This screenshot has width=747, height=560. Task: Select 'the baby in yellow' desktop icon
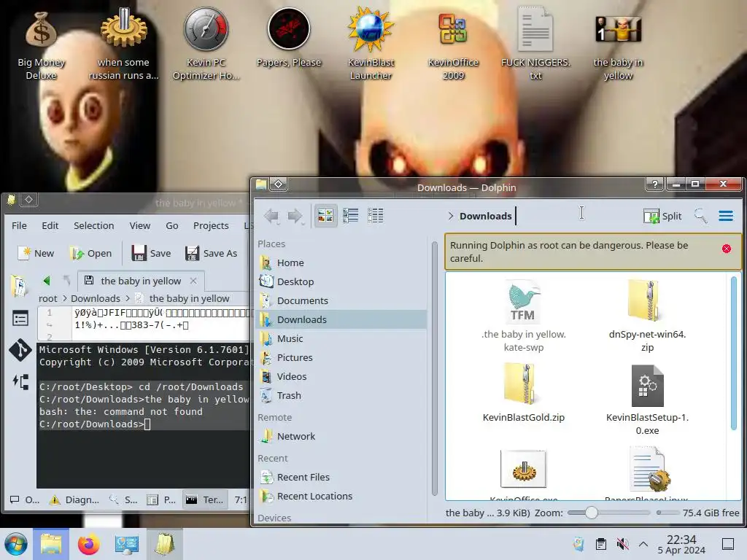[618, 46]
